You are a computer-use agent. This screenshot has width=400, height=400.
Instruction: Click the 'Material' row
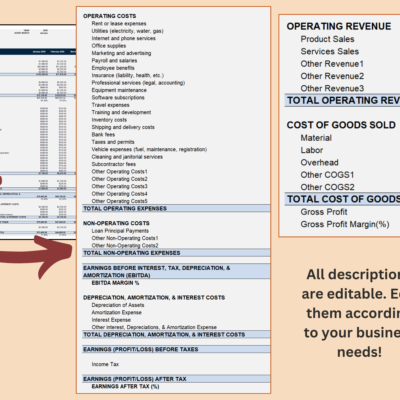pyautogui.click(x=316, y=138)
